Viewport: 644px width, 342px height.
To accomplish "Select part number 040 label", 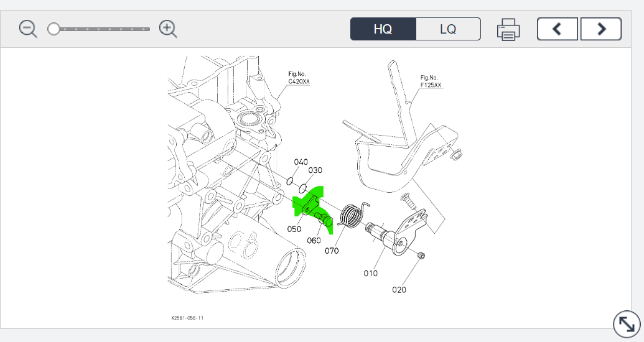I will click(301, 162).
